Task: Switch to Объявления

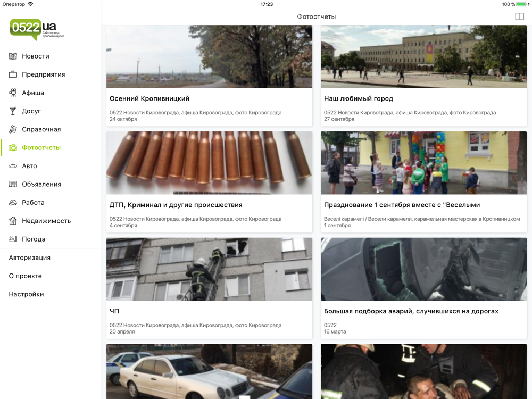Action: [41, 185]
